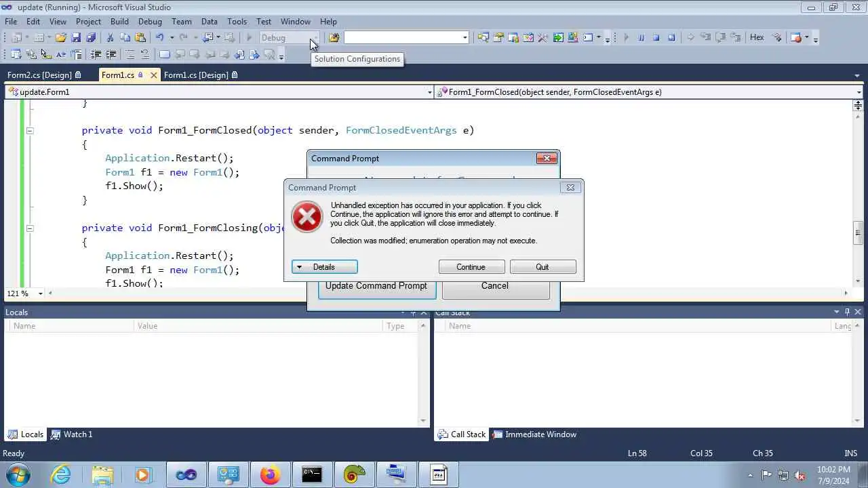
Task: Switch to Immediate Window tab
Action: coord(535,434)
